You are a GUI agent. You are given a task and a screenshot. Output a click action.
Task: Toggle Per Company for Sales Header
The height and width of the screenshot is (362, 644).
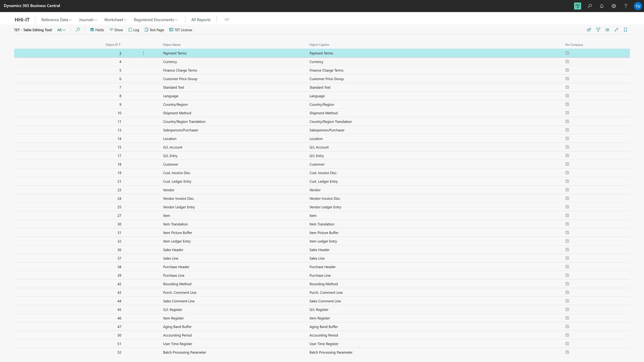(x=567, y=250)
